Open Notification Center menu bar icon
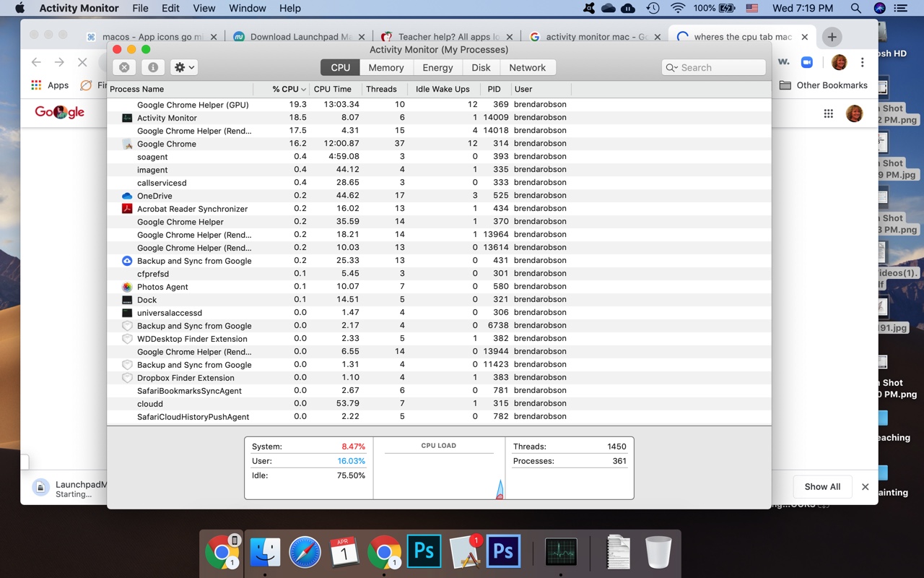This screenshot has width=924, height=578. 899,8
